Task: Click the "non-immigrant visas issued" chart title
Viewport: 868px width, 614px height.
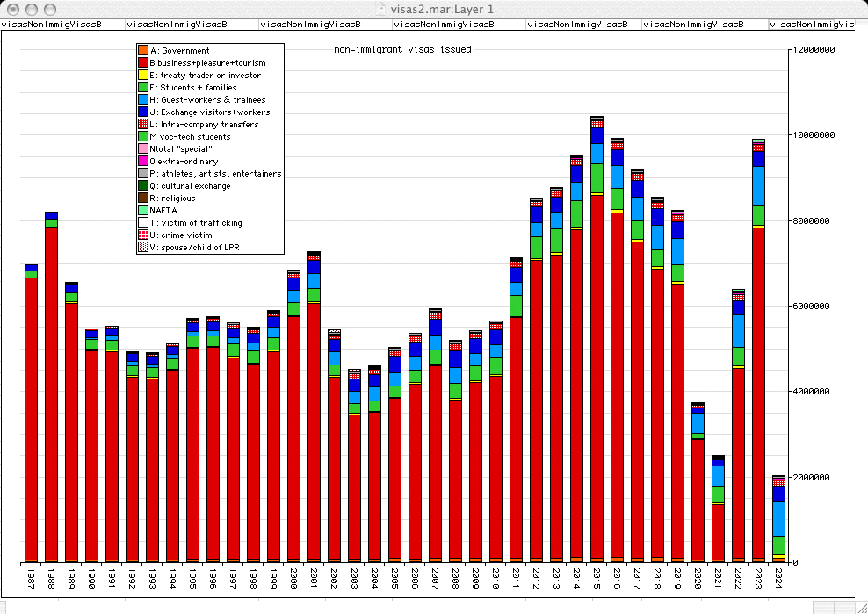Action: tap(402, 50)
